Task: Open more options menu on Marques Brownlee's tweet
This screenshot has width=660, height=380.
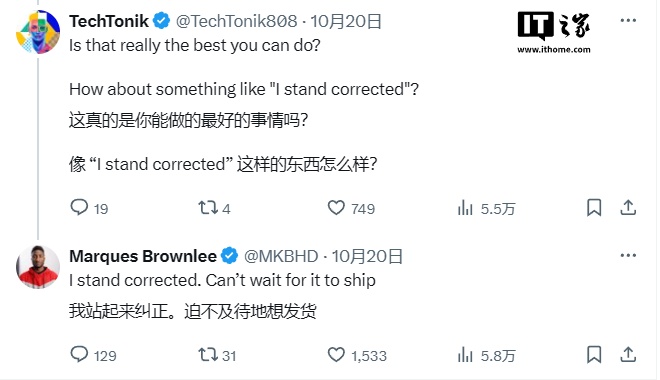Action: (x=628, y=255)
